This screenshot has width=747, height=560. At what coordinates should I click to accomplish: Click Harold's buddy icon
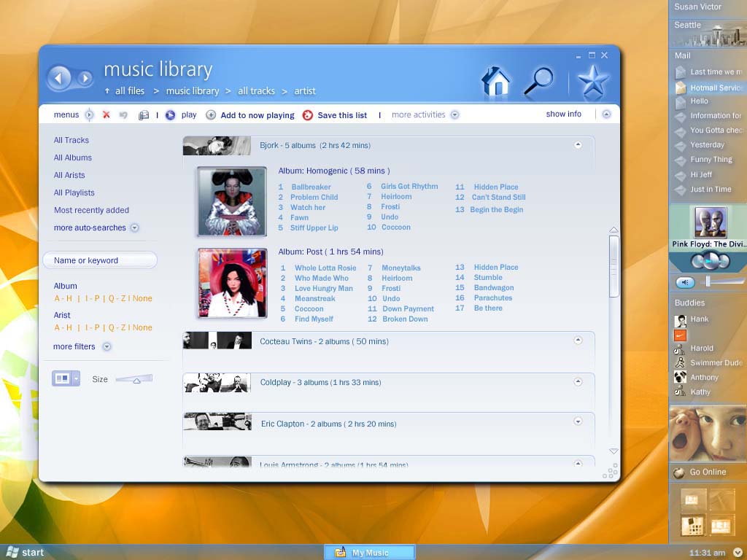tap(680, 349)
